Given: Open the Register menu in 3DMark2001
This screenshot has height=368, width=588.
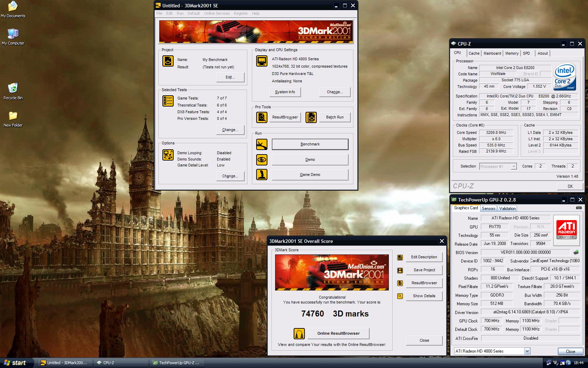Looking at the screenshot, I should coord(241,13).
